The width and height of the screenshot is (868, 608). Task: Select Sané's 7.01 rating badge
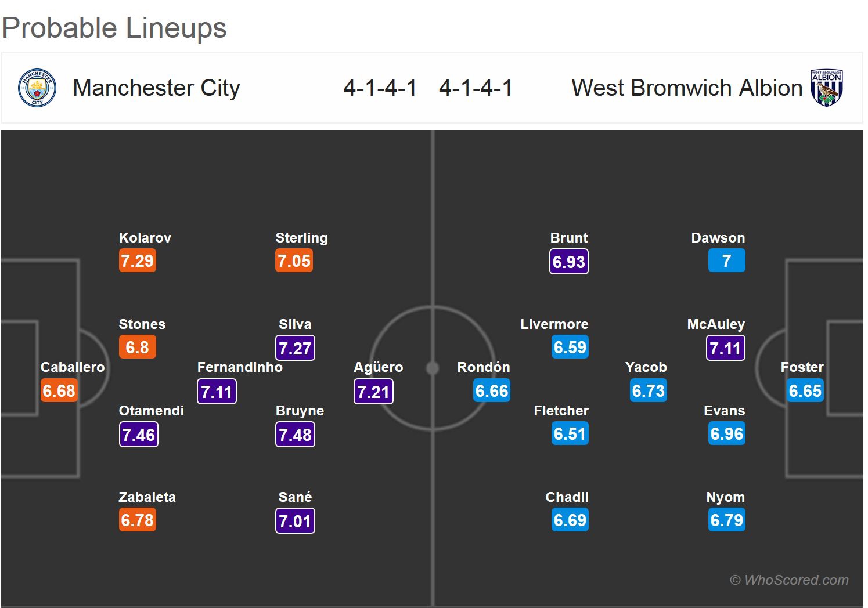pyautogui.click(x=295, y=521)
